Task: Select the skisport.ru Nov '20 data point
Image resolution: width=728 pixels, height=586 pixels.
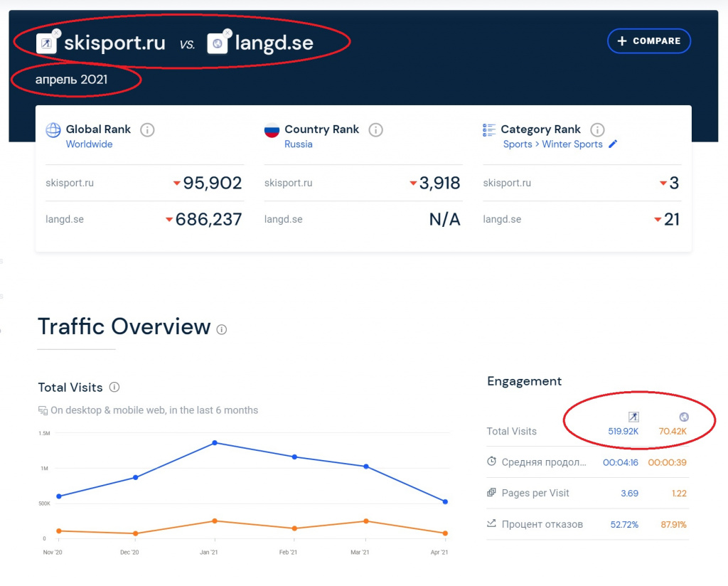Action: point(59,496)
